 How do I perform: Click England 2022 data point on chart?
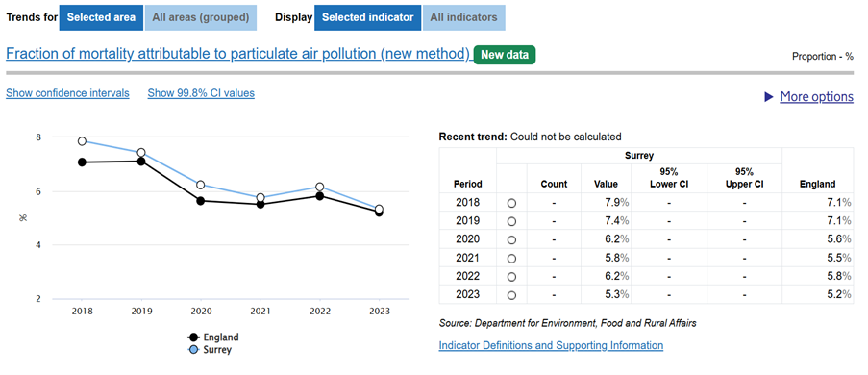[x=319, y=195]
